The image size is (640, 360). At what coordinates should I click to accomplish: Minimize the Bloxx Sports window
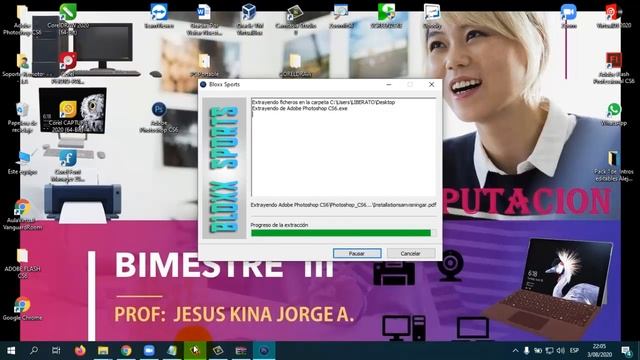coord(389,84)
